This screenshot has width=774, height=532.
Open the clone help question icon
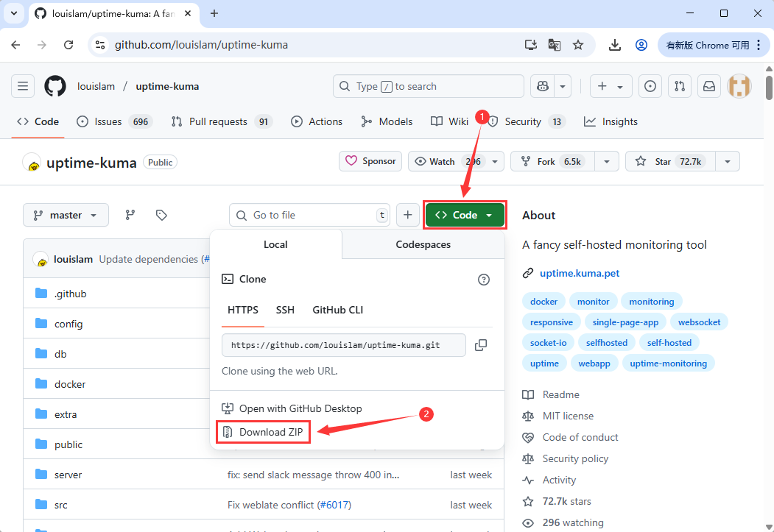pos(484,280)
